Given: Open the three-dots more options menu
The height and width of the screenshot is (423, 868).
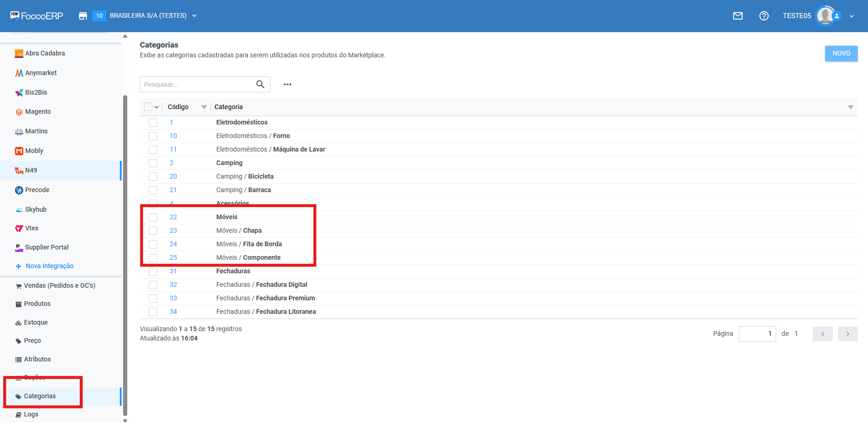Looking at the screenshot, I should (x=288, y=84).
